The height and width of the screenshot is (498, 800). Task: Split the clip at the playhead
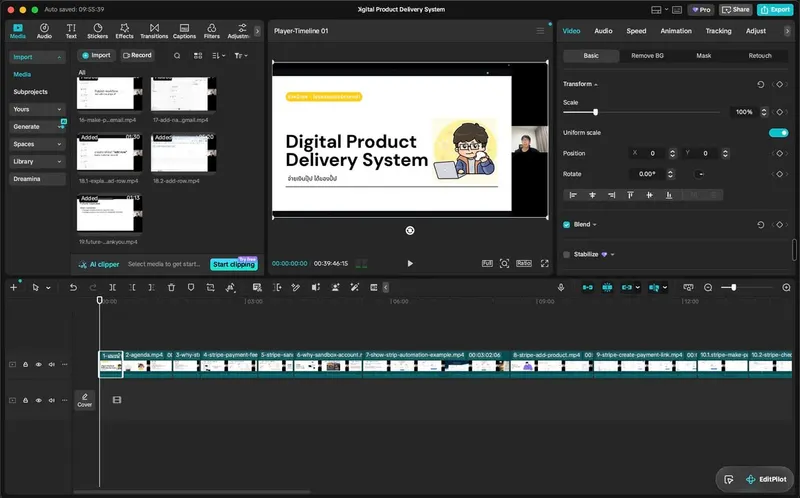tap(113, 288)
